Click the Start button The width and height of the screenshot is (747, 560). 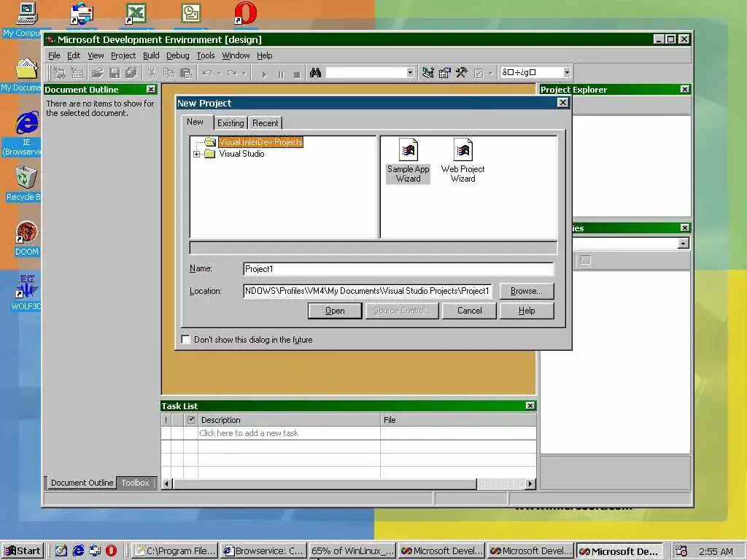(x=23, y=551)
